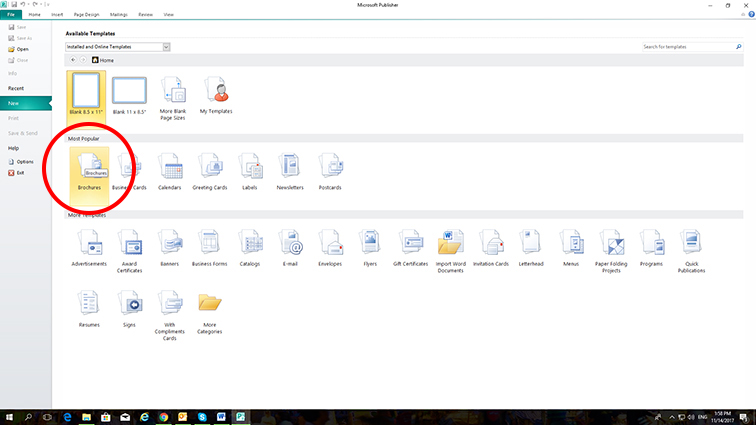The image size is (756, 425).
Task: Open Microsoft Edge from the taskbar
Action: (x=68, y=417)
